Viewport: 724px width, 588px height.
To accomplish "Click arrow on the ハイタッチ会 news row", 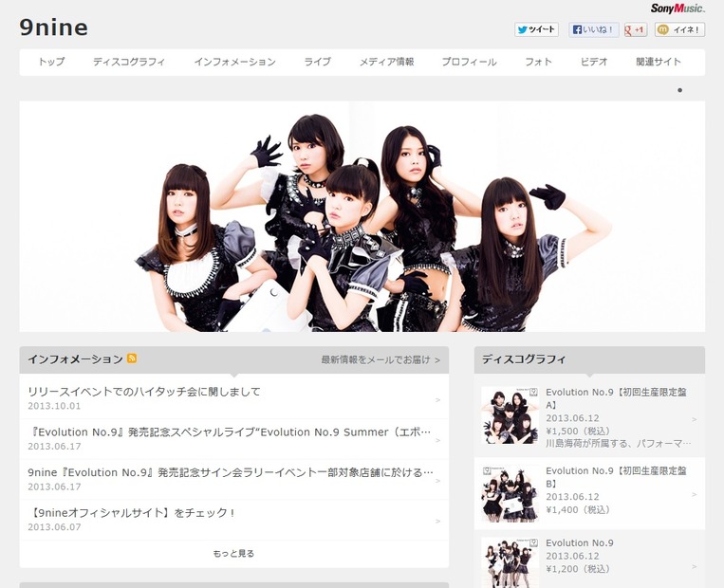I will pyautogui.click(x=437, y=399).
